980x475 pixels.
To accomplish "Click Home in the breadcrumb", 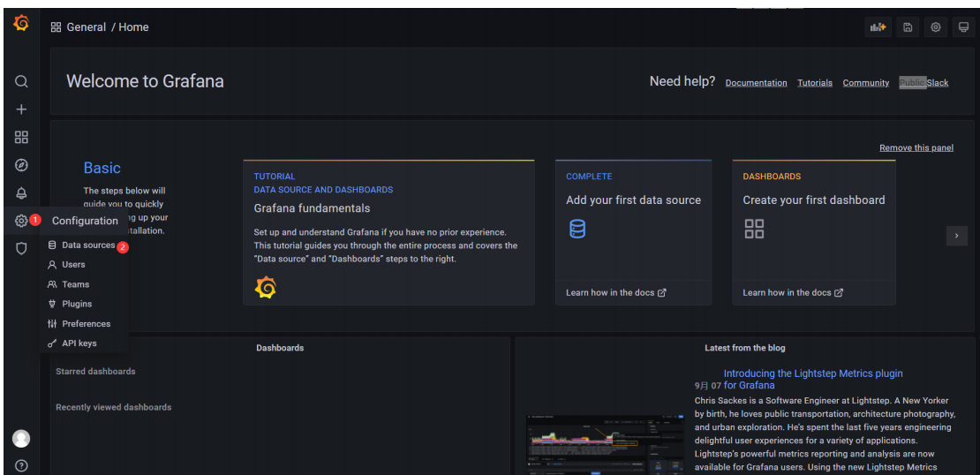I will click(133, 27).
